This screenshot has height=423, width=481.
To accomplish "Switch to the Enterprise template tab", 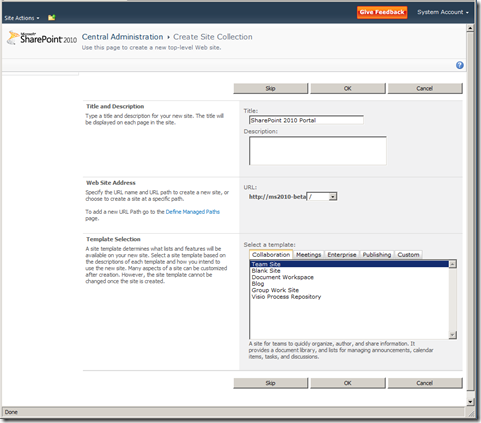I will pyautogui.click(x=342, y=255).
